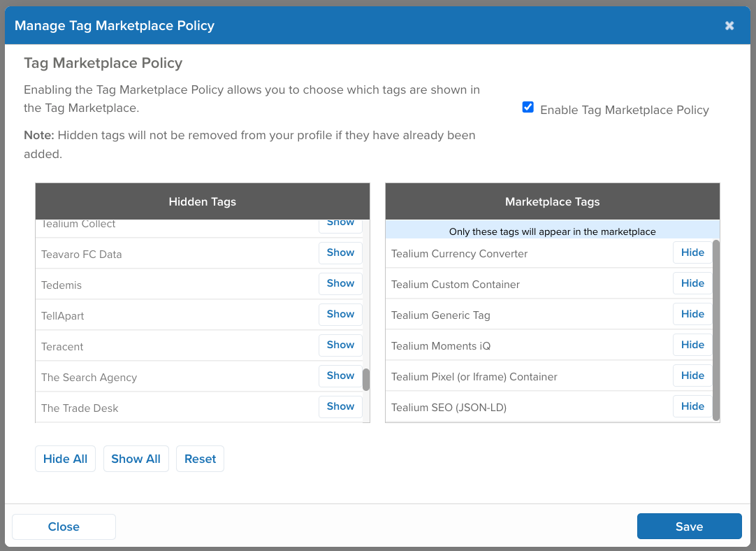Screen dimensions: 756x551
Task: Click the Show All button
Action: [x=136, y=459]
